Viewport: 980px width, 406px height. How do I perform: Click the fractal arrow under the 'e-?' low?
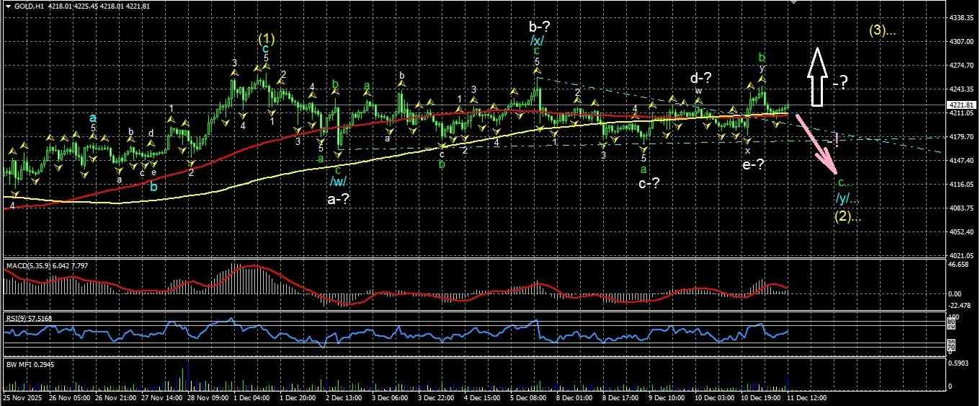tap(747, 141)
